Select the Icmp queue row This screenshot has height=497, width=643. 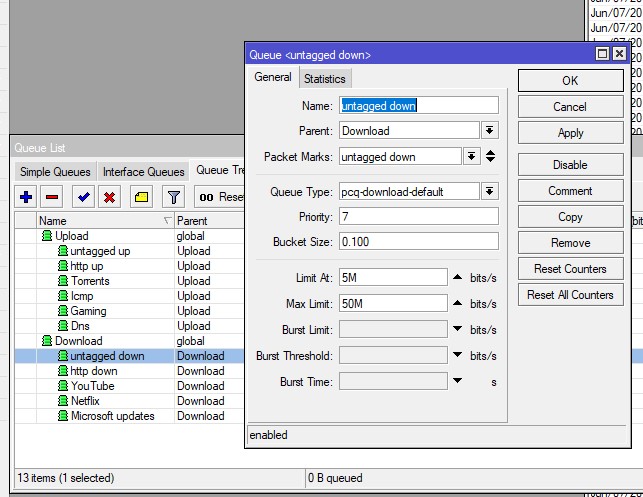click(x=130, y=296)
